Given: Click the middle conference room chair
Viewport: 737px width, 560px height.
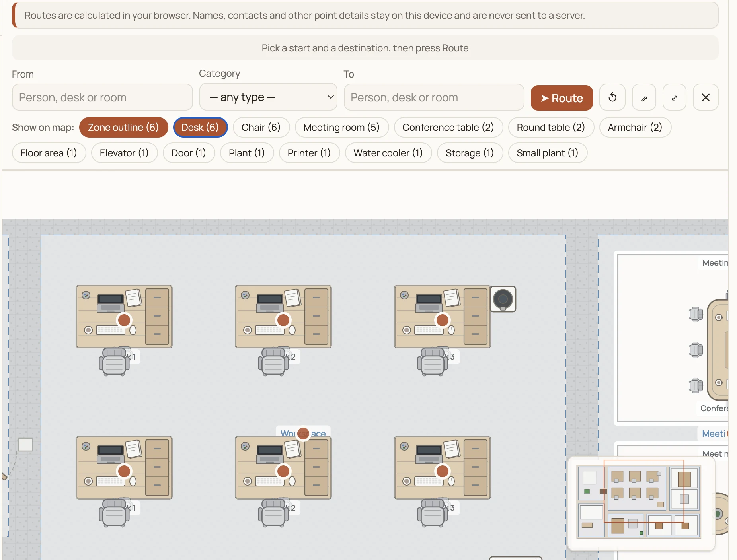Looking at the screenshot, I should [696, 350].
